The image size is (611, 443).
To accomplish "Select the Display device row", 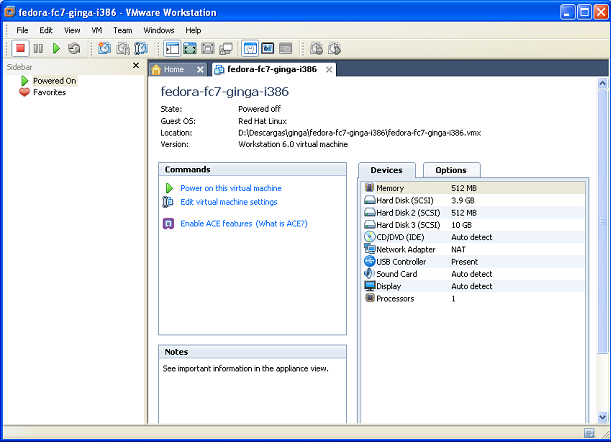I will [473, 286].
